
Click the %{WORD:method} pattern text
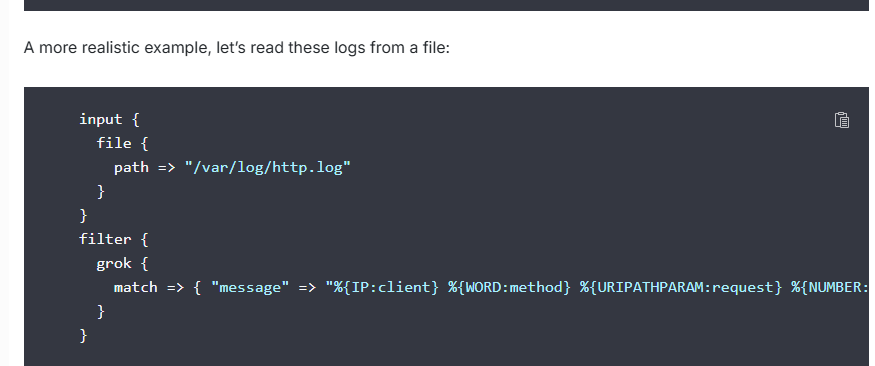coord(509,287)
